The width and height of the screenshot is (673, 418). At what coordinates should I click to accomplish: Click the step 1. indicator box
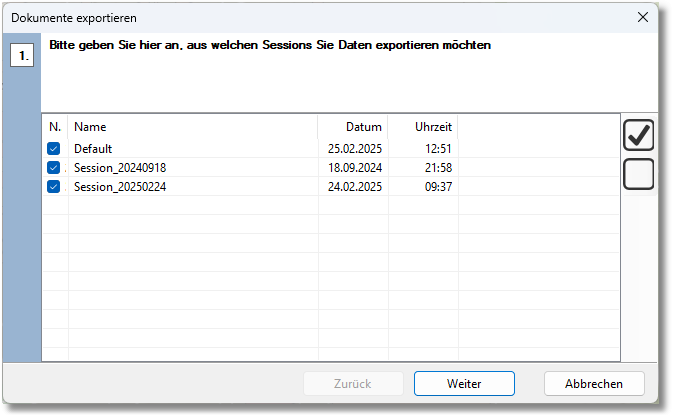click(x=23, y=56)
